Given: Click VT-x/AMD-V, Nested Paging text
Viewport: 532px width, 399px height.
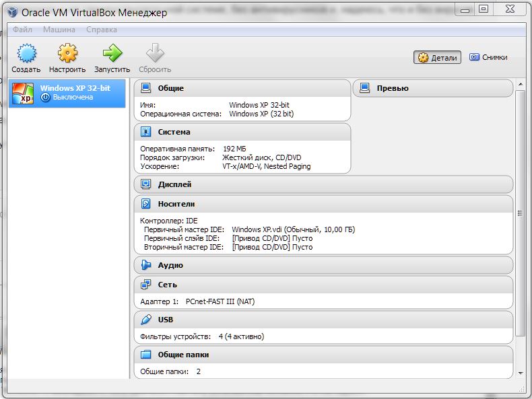Looking at the screenshot, I should tap(267, 166).
